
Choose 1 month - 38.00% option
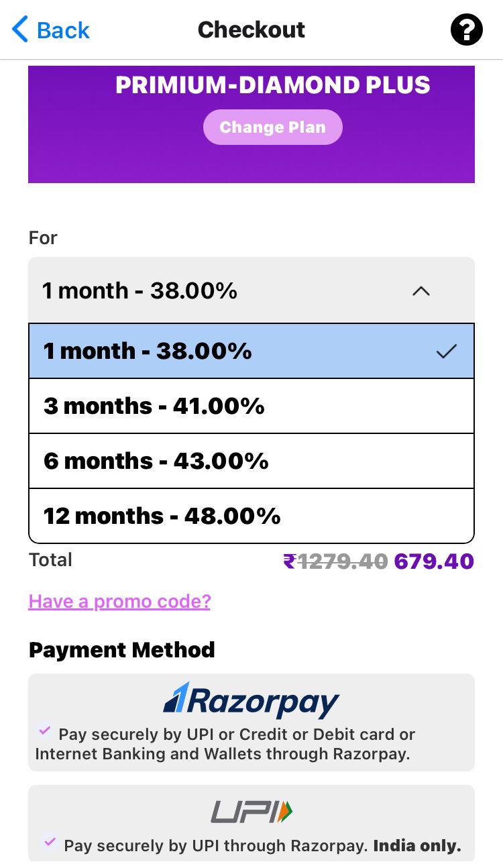click(x=148, y=351)
